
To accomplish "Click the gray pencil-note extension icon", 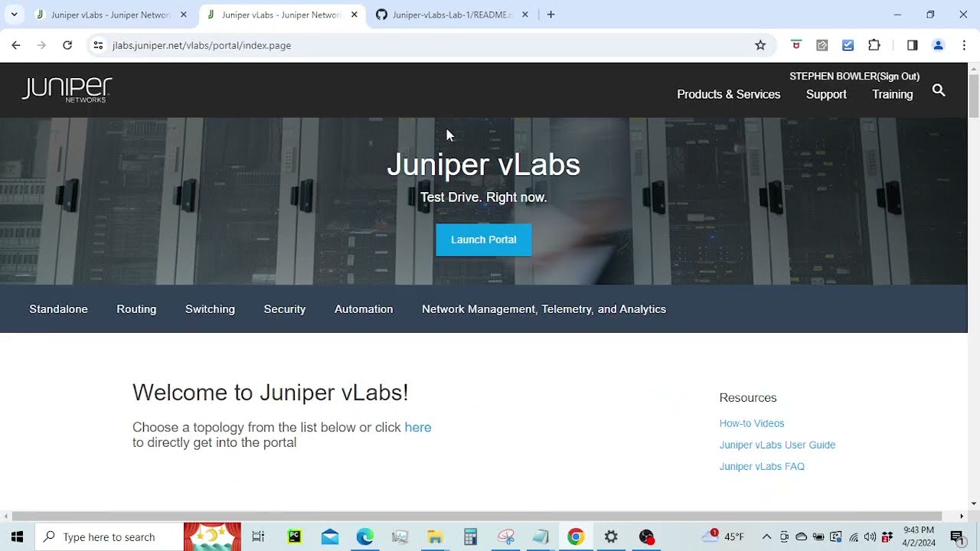I will [x=822, y=45].
